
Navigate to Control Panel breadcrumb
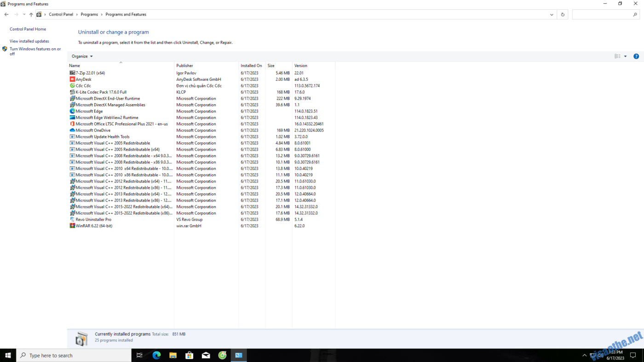(61, 15)
